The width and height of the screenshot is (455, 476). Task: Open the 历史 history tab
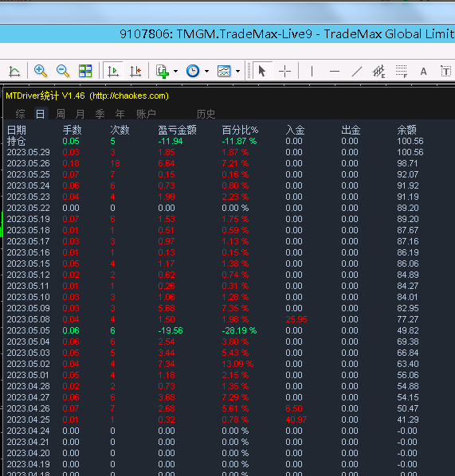point(206,114)
